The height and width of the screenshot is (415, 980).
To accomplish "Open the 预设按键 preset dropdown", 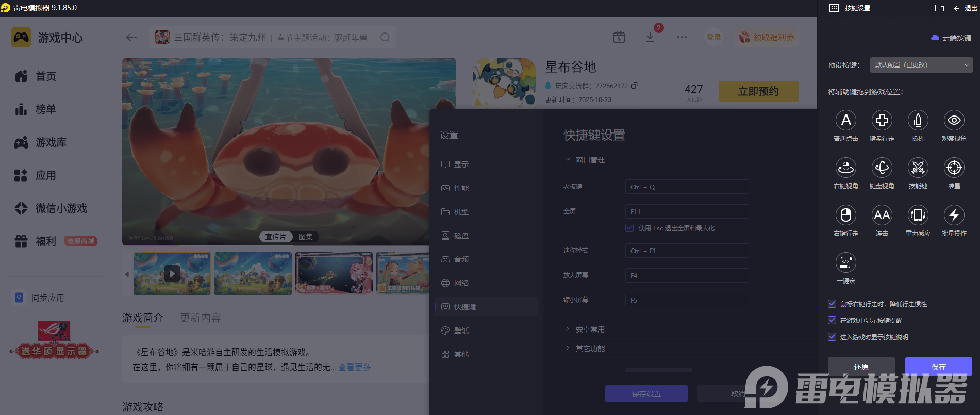I will [921, 65].
